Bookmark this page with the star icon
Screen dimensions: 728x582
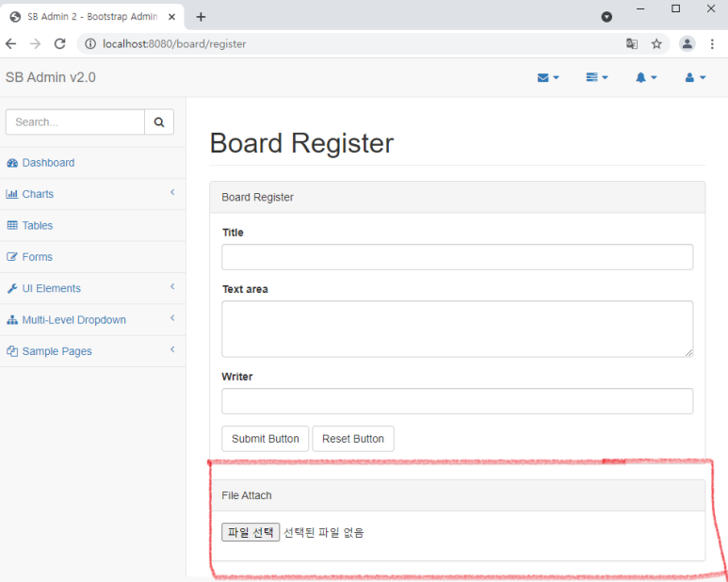coord(656,43)
